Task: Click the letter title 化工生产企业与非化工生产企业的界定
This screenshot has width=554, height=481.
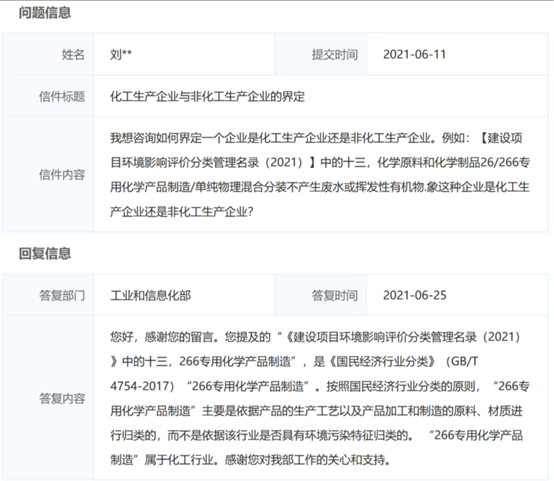Action: tap(207, 96)
